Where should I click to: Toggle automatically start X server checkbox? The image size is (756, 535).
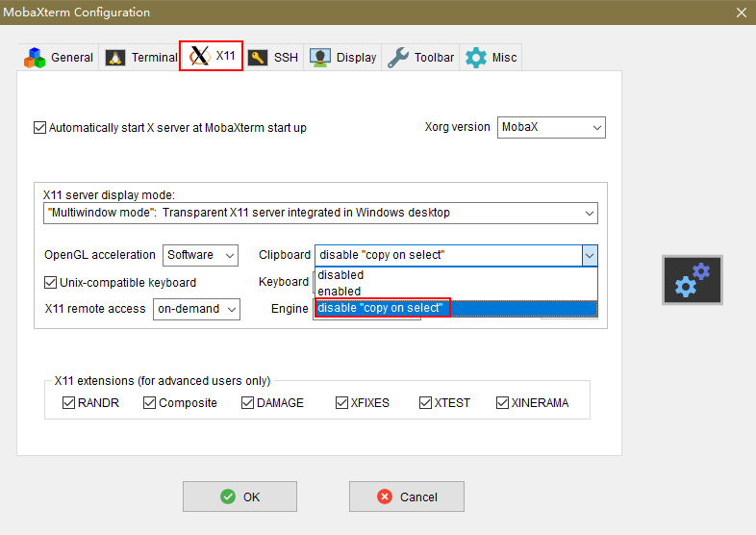39,128
